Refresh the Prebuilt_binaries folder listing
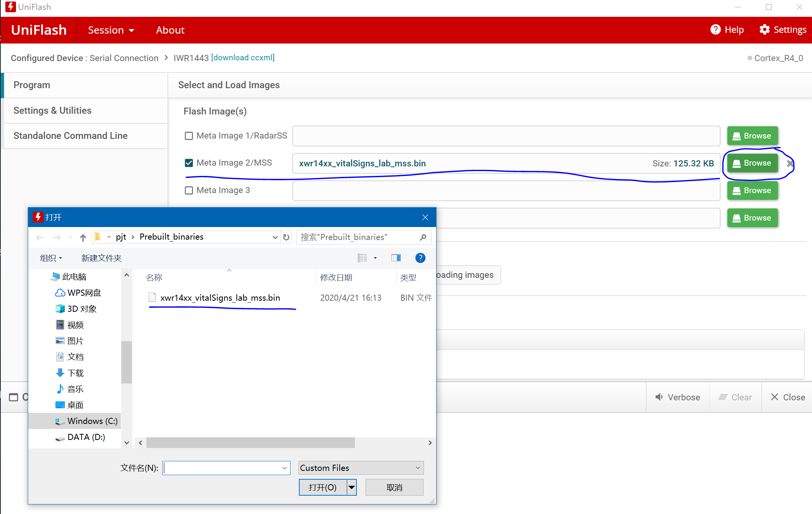 [286, 237]
